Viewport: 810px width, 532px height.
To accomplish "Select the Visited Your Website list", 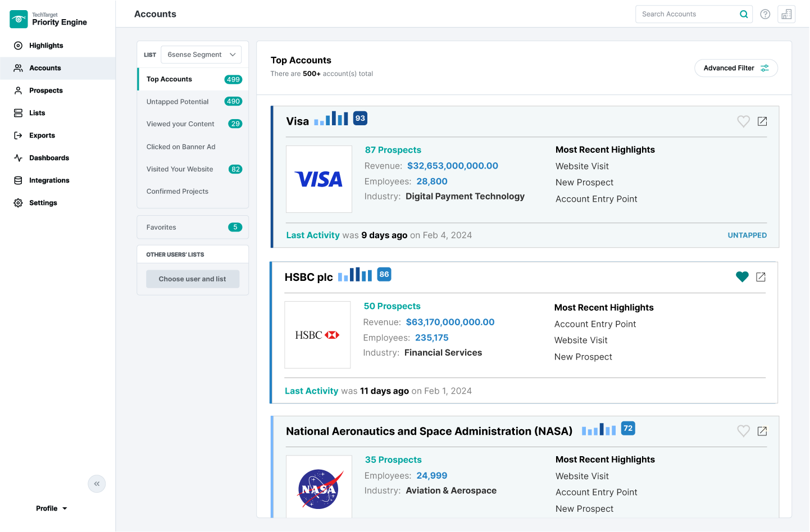I will (x=180, y=169).
